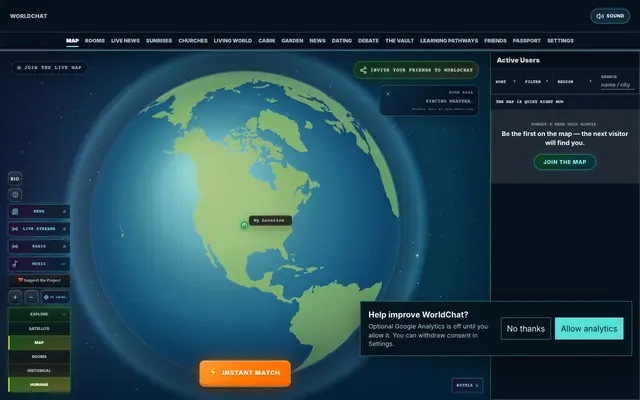Open the BIO button
Image resolution: width=640 pixels, height=400 pixels.
(15, 179)
